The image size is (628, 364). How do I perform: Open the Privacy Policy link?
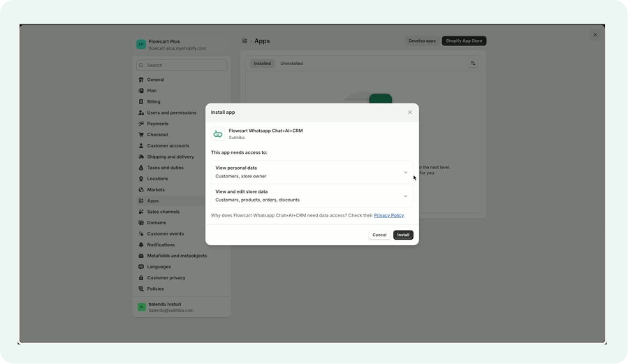(x=388, y=215)
